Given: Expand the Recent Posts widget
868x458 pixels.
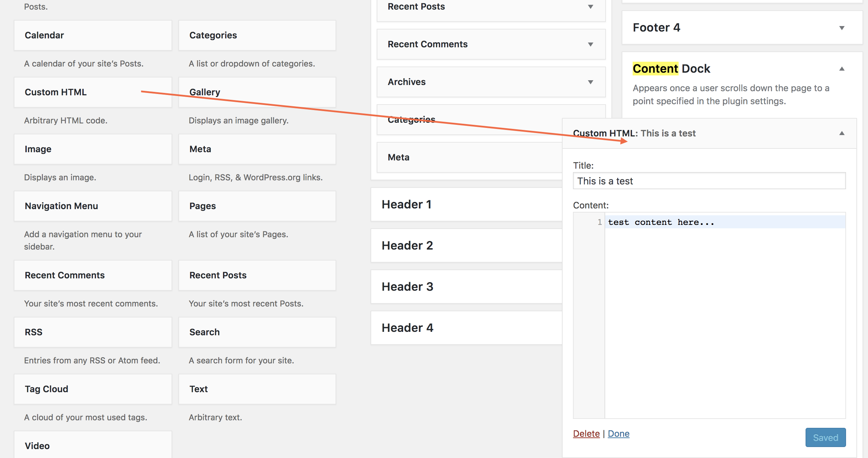Looking at the screenshot, I should [x=590, y=6].
